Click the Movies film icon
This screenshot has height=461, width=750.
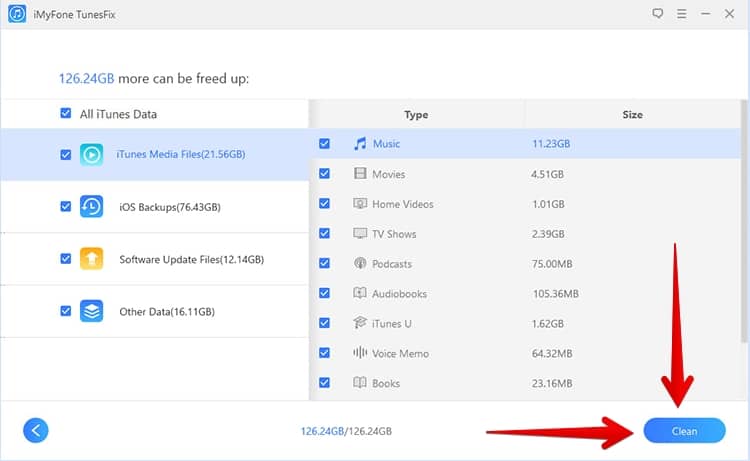click(360, 173)
